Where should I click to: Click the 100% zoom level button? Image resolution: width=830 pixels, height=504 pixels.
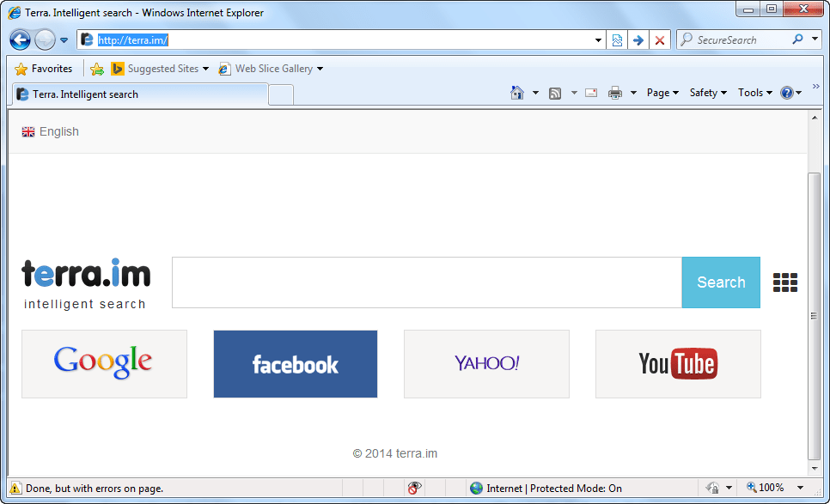click(766, 488)
